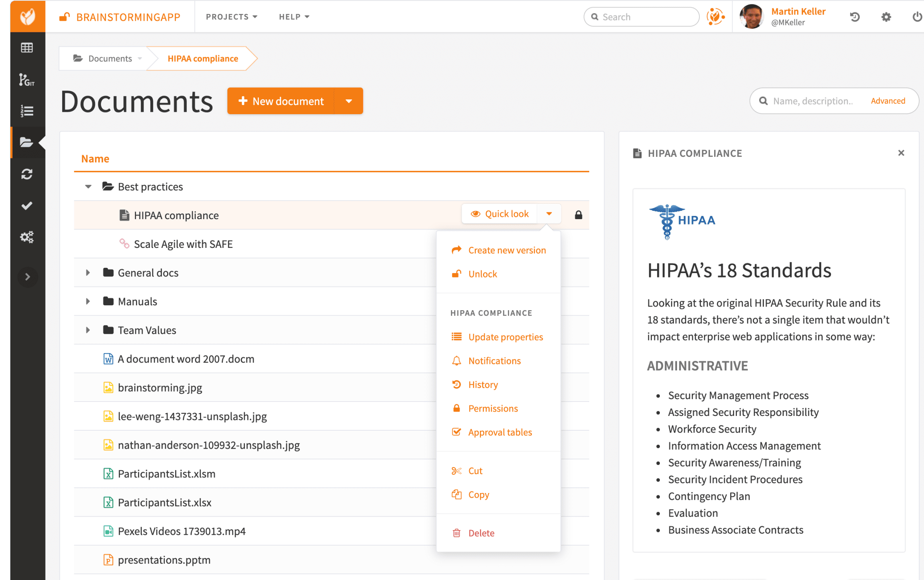Open the New document dropdown arrow
Screen dimensions: 924x580
[348, 101]
